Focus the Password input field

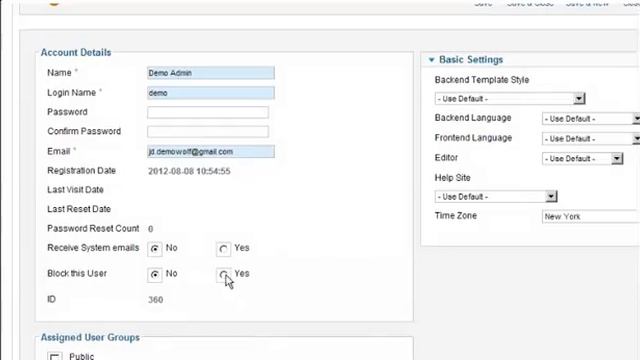pyautogui.click(x=208, y=112)
